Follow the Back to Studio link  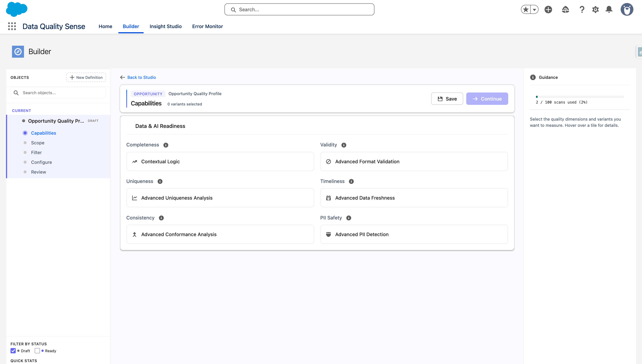click(142, 78)
